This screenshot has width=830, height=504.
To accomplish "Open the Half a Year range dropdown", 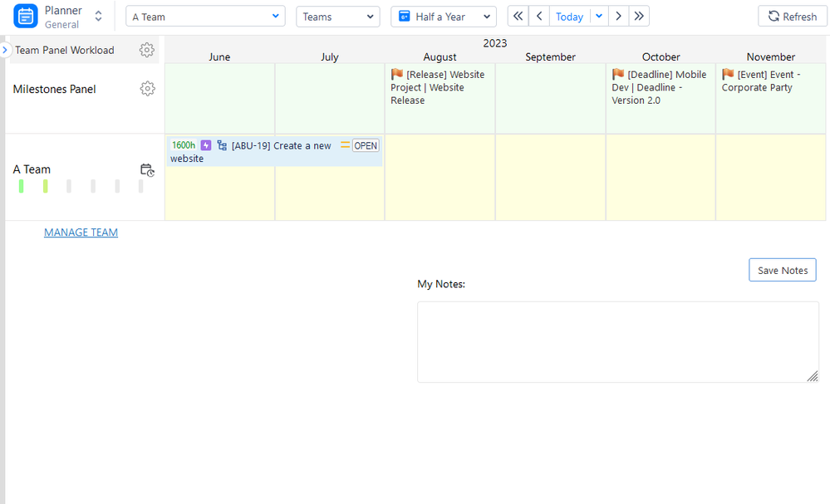I will point(444,17).
